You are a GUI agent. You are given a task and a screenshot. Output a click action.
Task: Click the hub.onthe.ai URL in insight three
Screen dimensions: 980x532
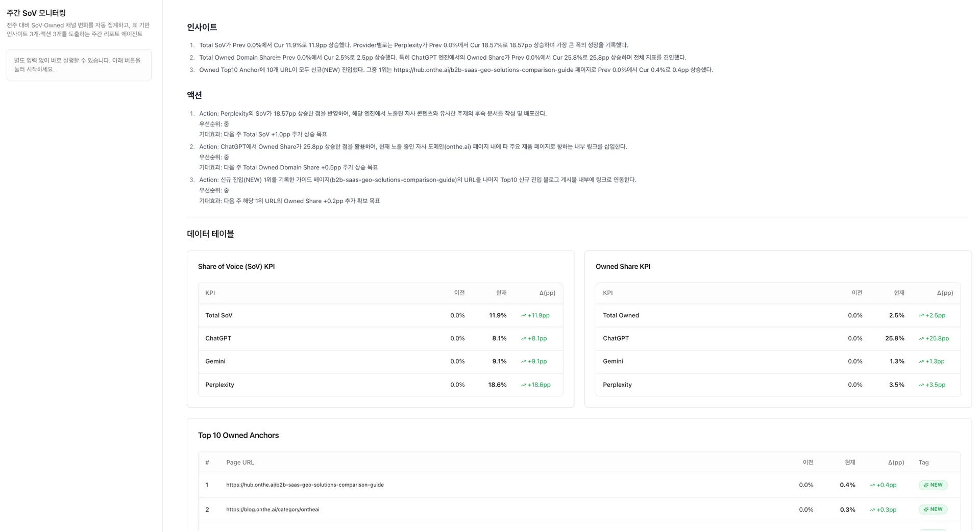(483, 70)
